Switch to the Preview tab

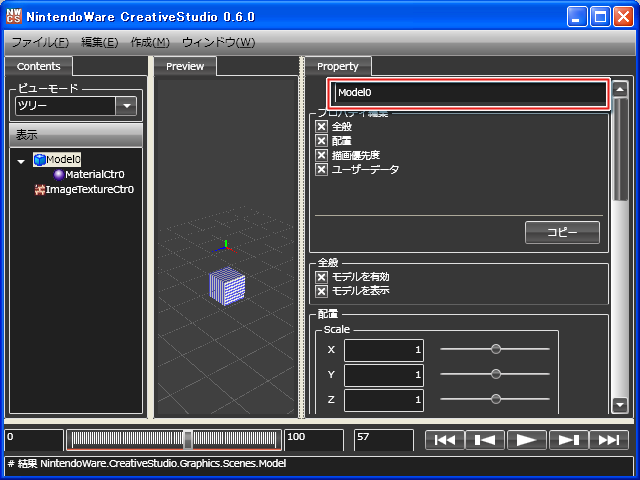[x=185, y=66]
